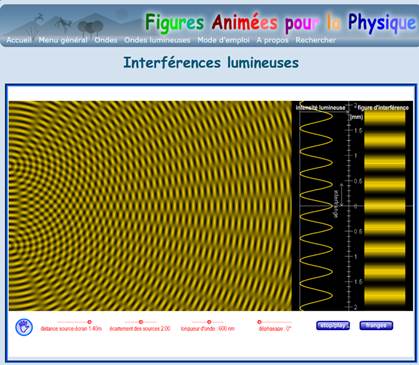Click the franges button

[x=376, y=325]
